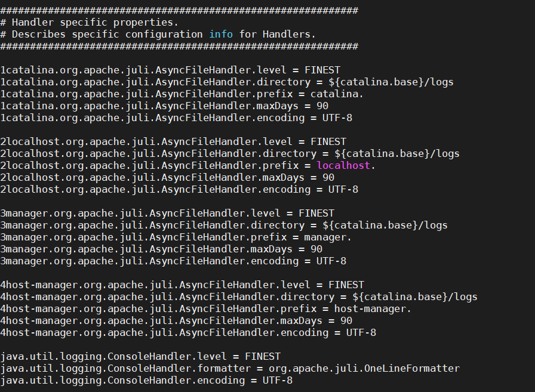Click FINEST on the ConsoleHandler.level line

tap(263, 357)
